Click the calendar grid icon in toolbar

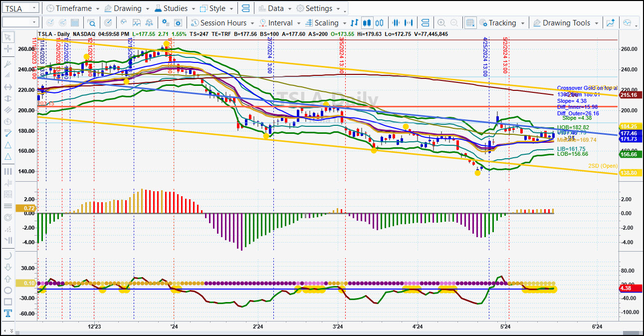[x=75, y=23]
